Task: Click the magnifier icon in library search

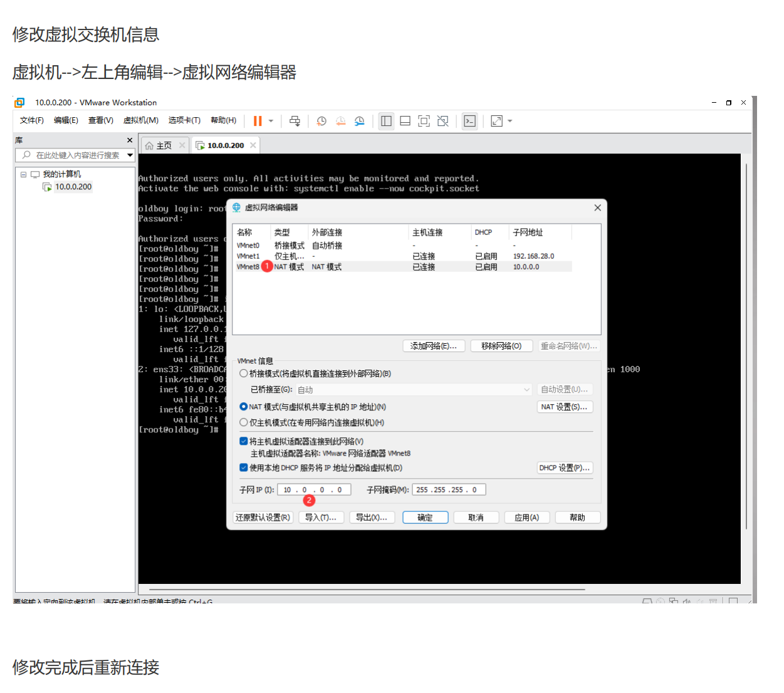Action: point(26,155)
